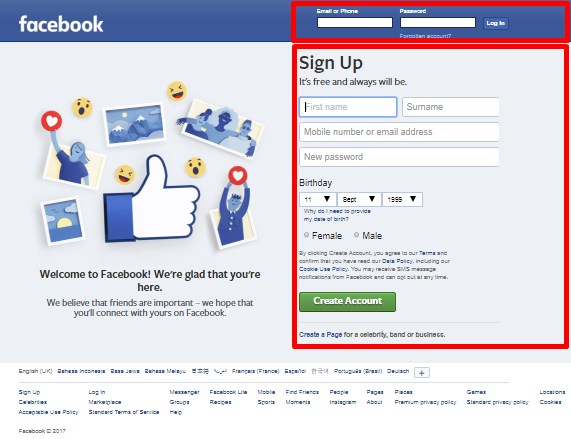Click the Surname input field

[x=450, y=107]
